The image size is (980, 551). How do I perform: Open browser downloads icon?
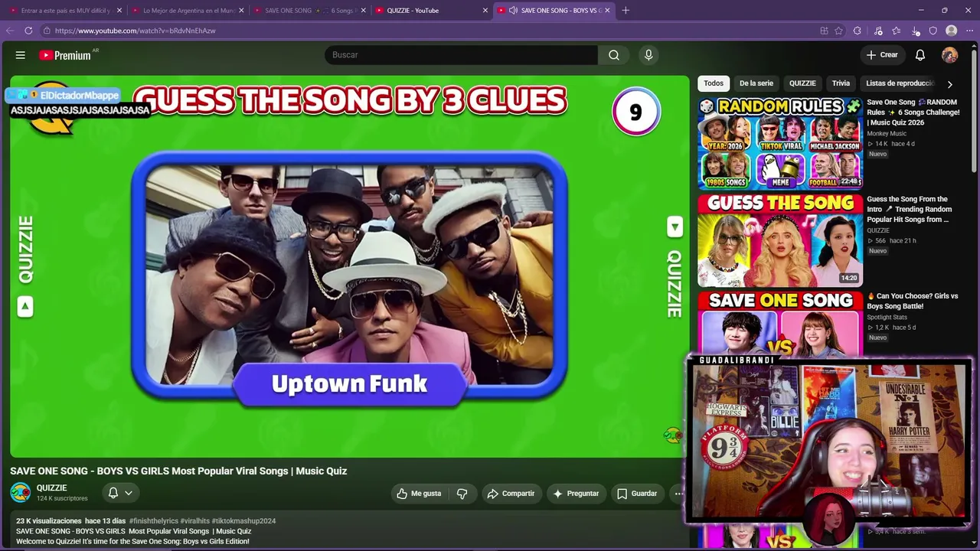coord(916,31)
